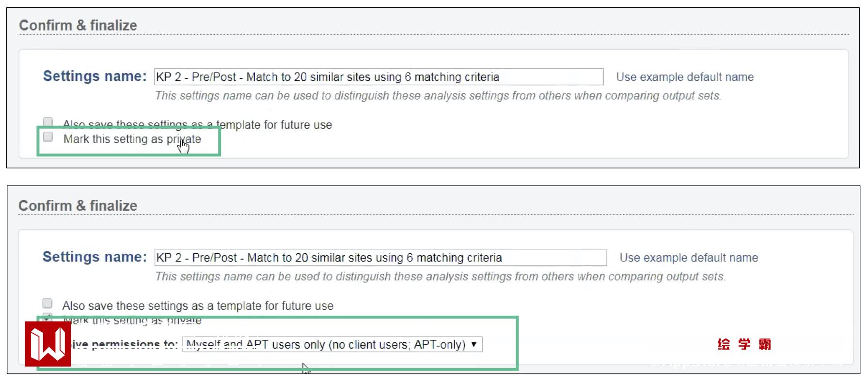The width and height of the screenshot is (868, 384).
Task: Click 'Mark this setting as private' text near hand cursor
Action: coord(132,139)
